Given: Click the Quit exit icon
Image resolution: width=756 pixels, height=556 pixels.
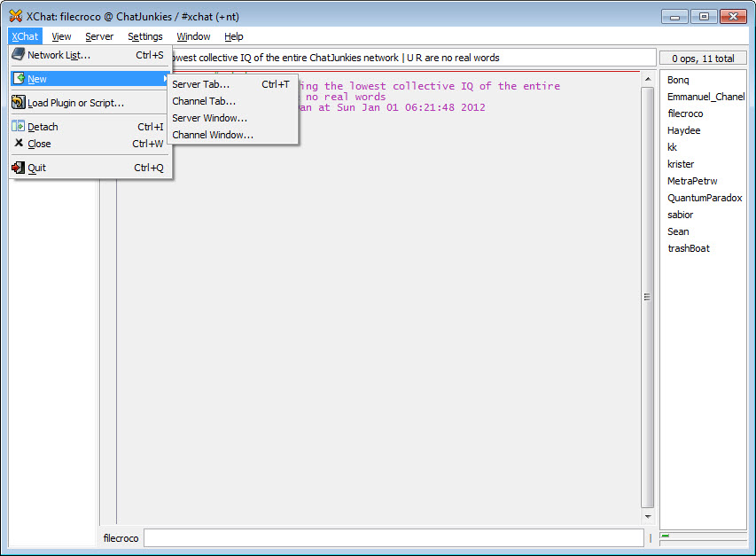Looking at the screenshot, I should [x=19, y=168].
